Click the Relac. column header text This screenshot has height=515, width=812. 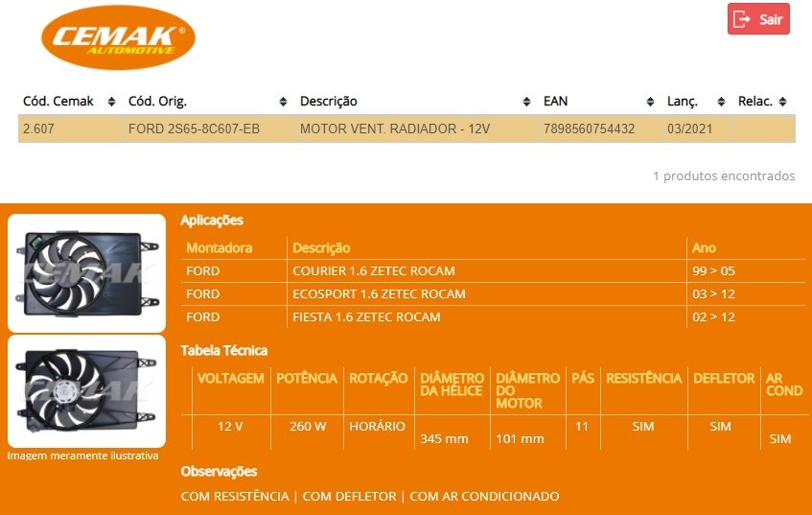pyautogui.click(x=755, y=101)
